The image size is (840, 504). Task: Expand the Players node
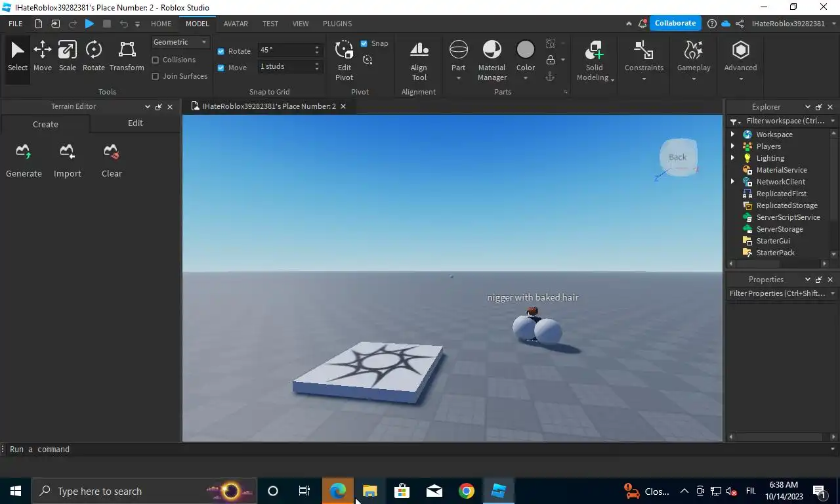[732, 146]
